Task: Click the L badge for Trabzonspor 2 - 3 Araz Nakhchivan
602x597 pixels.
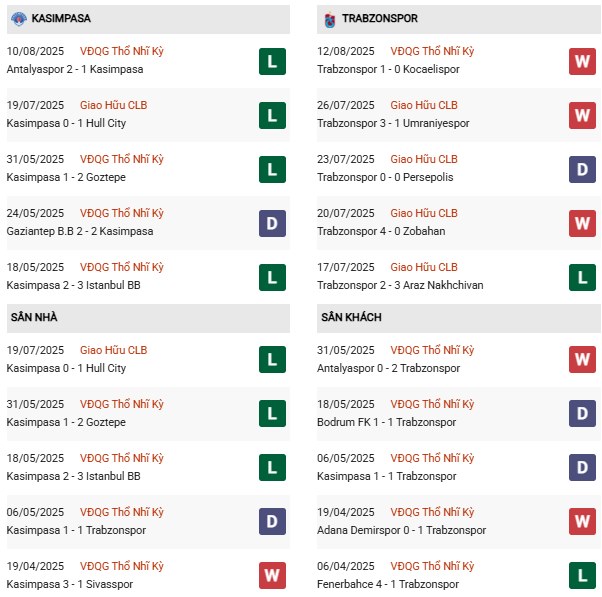Action: click(583, 277)
